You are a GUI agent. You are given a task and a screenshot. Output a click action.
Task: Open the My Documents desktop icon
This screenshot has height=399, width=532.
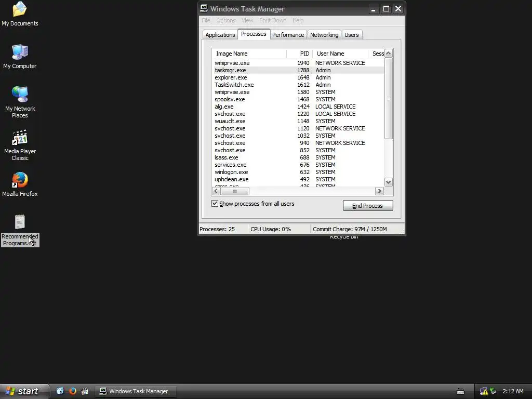[x=20, y=14]
